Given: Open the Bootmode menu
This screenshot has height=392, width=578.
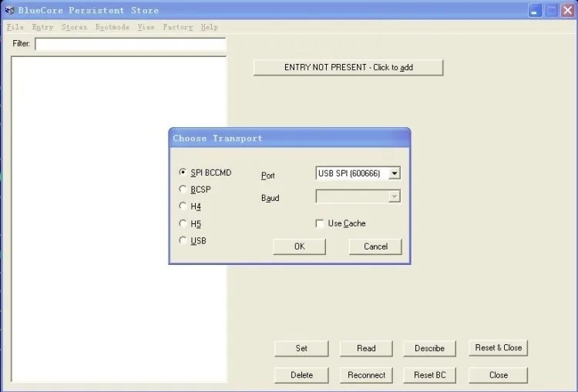Looking at the screenshot, I should 112,27.
